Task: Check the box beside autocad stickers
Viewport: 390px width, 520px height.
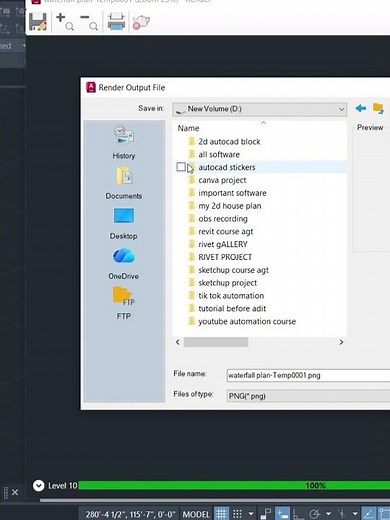Action: [181, 167]
